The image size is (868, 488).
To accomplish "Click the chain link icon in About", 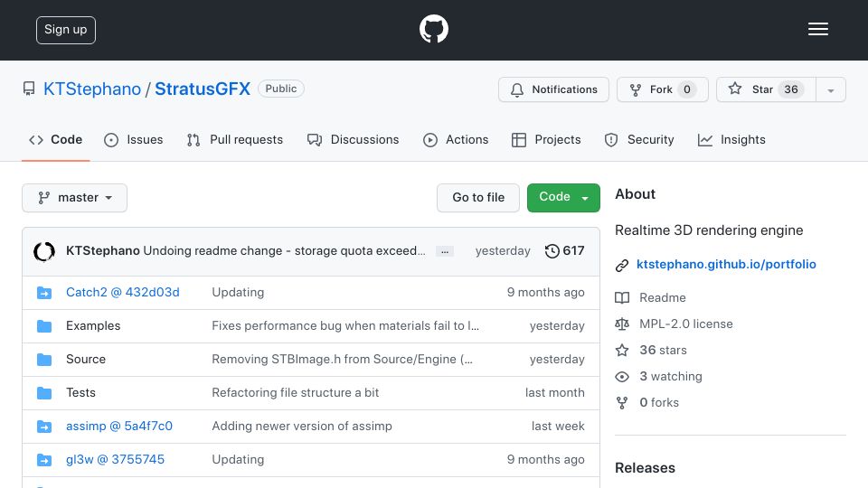I will pos(622,266).
